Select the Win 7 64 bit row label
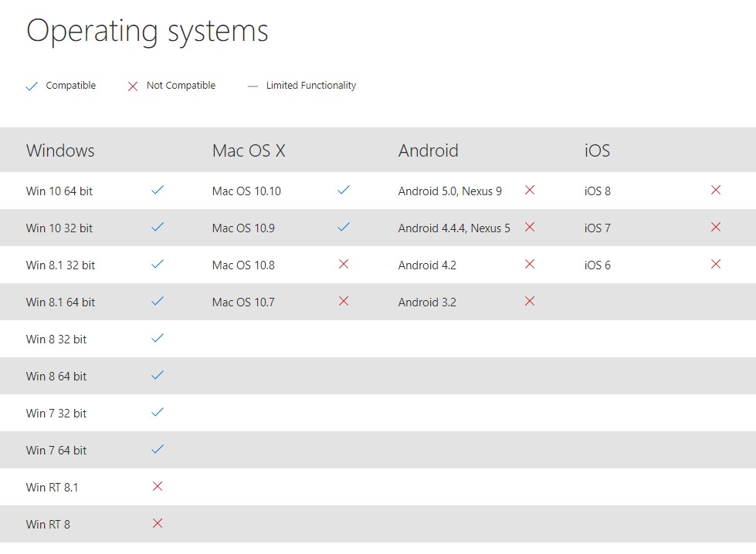The image size is (756, 554). pyautogui.click(x=56, y=451)
